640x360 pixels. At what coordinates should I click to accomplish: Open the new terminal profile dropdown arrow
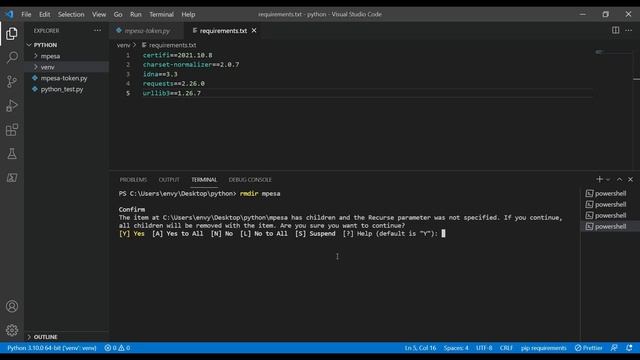[608, 180]
